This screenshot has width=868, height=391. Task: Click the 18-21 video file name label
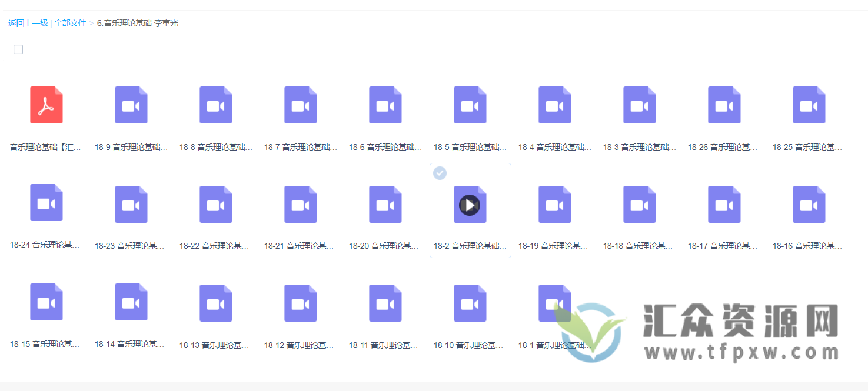click(x=300, y=245)
